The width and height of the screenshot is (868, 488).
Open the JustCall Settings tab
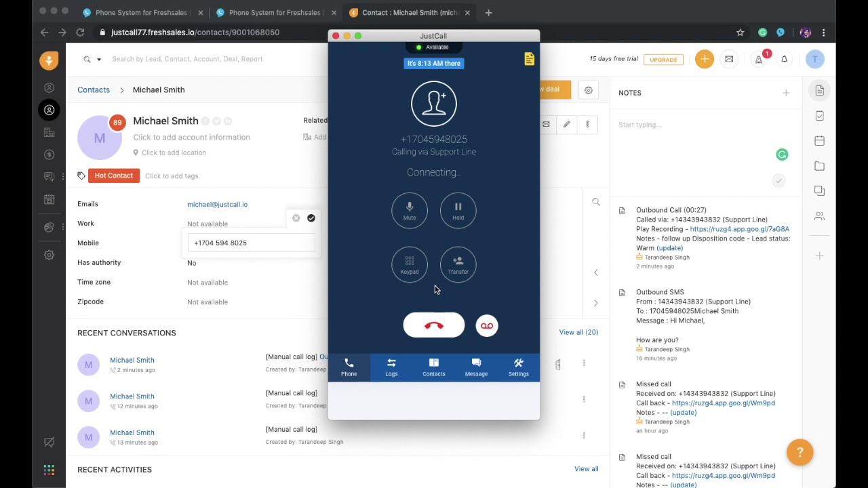(518, 367)
